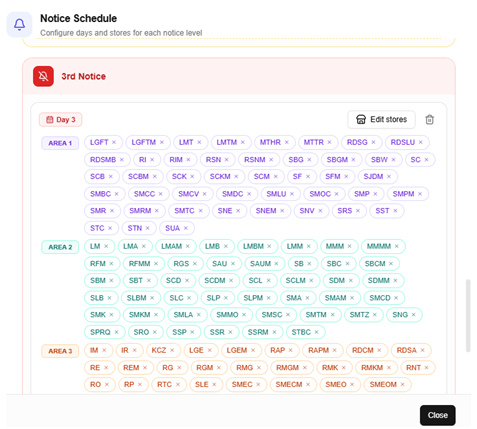Remove the RDSLU store chip
The height and width of the screenshot is (429, 477).
click(421, 142)
